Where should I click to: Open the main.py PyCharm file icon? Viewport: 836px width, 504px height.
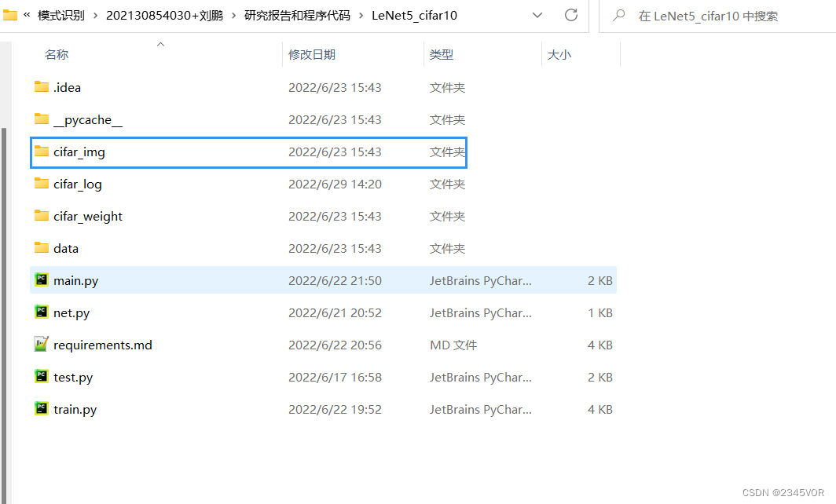tap(41, 279)
